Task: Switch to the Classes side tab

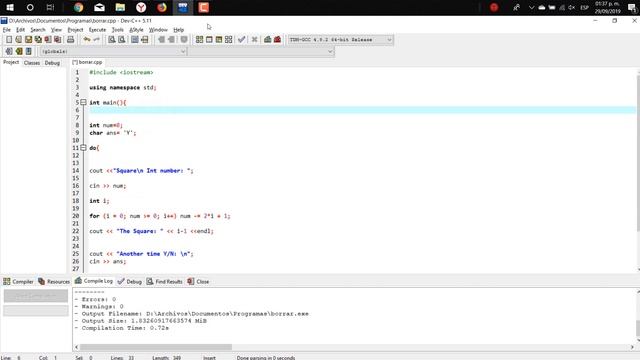Action: pyautogui.click(x=32, y=63)
